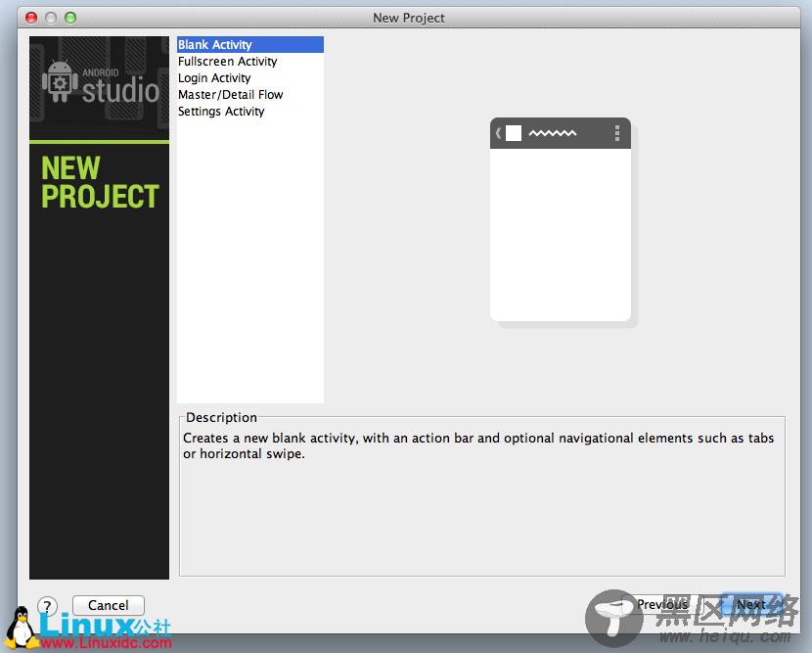
Task: Close the New Project window
Action: tap(31, 18)
